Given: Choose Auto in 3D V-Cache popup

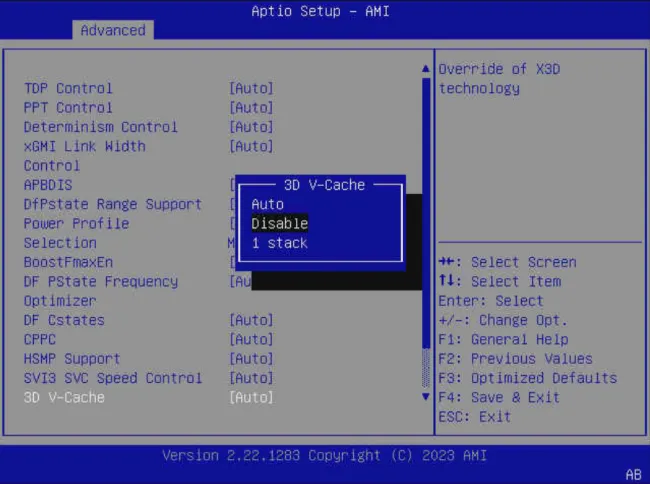Looking at the screenshot, I should 267,204.
